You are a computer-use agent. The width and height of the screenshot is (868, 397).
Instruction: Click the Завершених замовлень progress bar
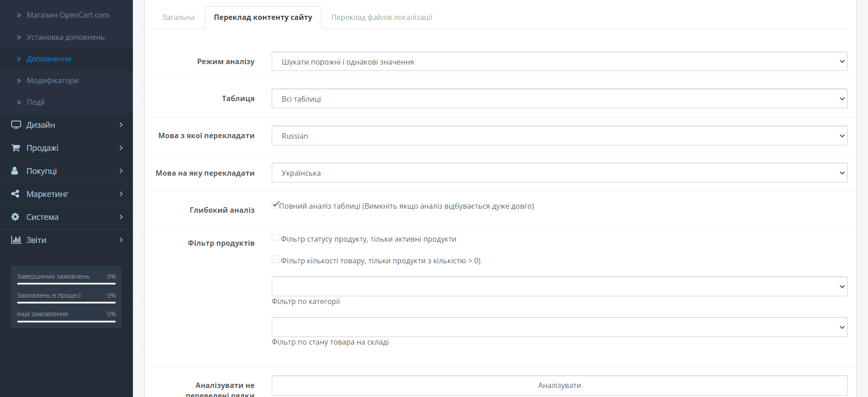tap(66, 284)
